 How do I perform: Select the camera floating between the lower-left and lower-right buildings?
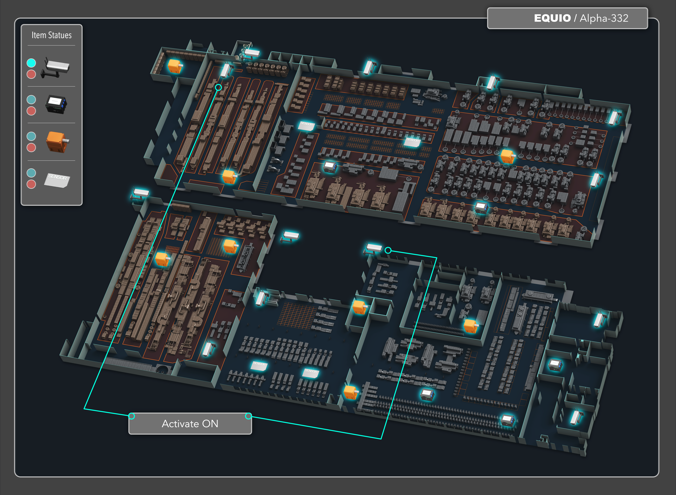coord(290,236)
